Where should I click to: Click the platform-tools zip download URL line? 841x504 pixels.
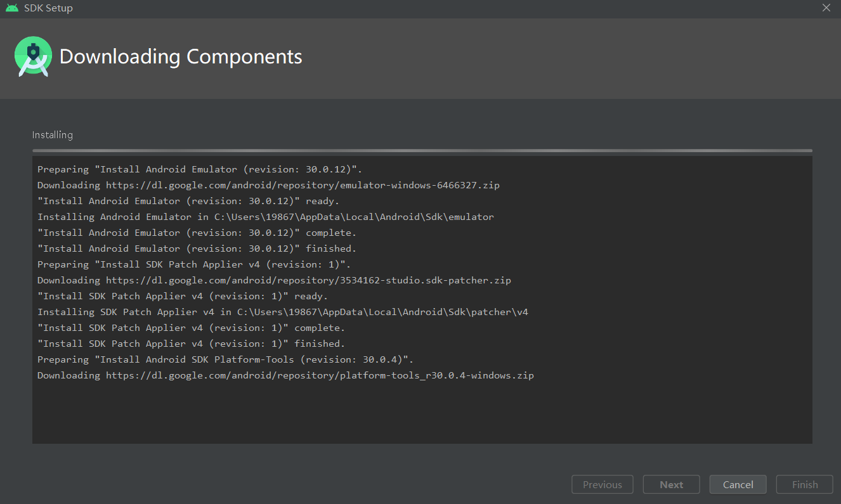(285, 375)
